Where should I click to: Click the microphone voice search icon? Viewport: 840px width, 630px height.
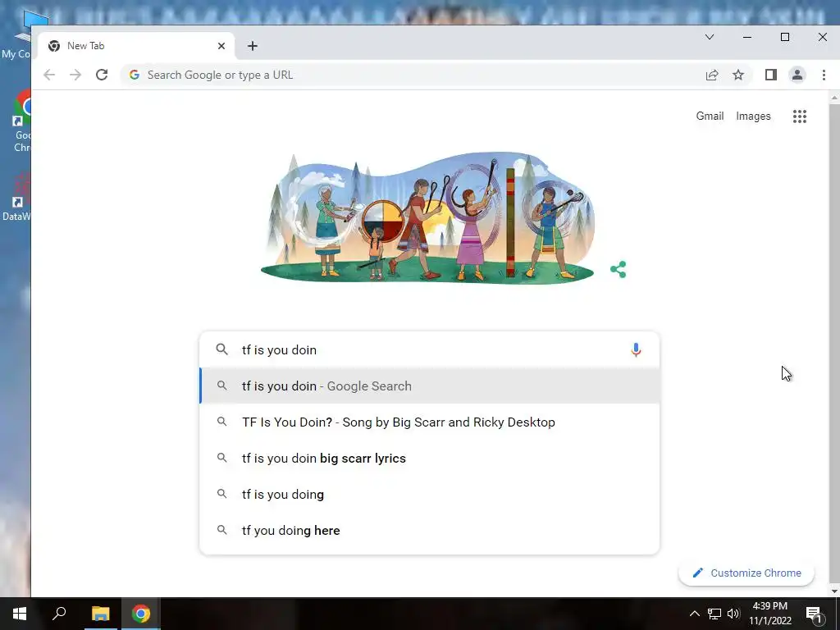click(636, 349)
